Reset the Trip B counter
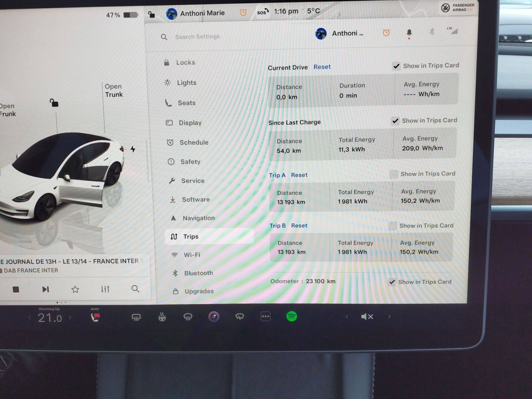This screenshot has width=532, height=399. click(299, 225)
